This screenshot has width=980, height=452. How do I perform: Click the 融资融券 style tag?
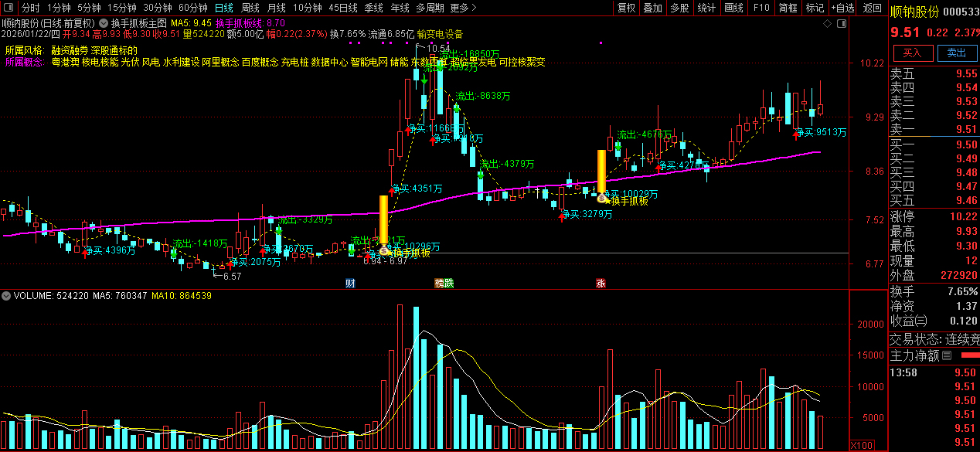coord(70,49)
